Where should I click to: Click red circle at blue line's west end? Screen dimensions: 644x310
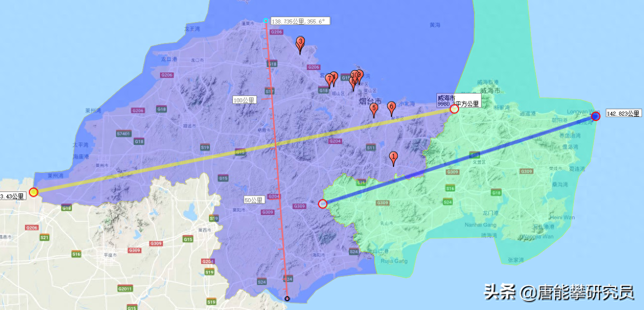tap(322, 204)
